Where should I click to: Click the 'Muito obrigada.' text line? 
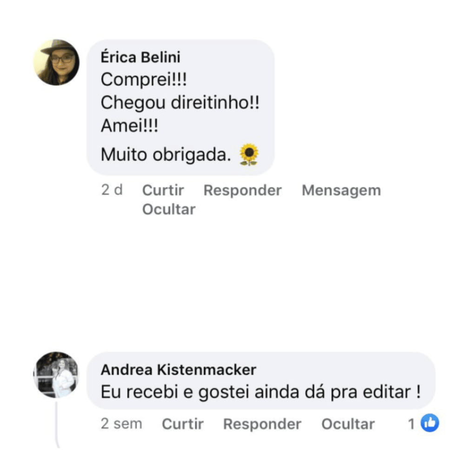pyautogui.click(x=166, y=154)
